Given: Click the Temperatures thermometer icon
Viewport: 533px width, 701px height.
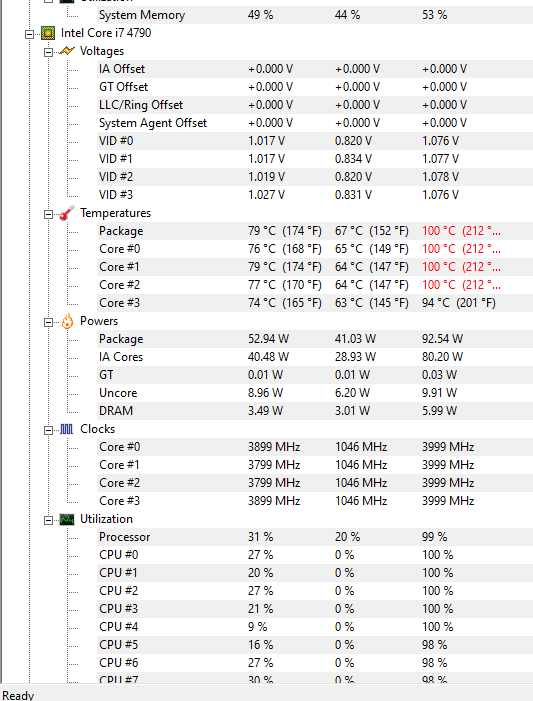Looking at the screenshot, I should 67,213.
